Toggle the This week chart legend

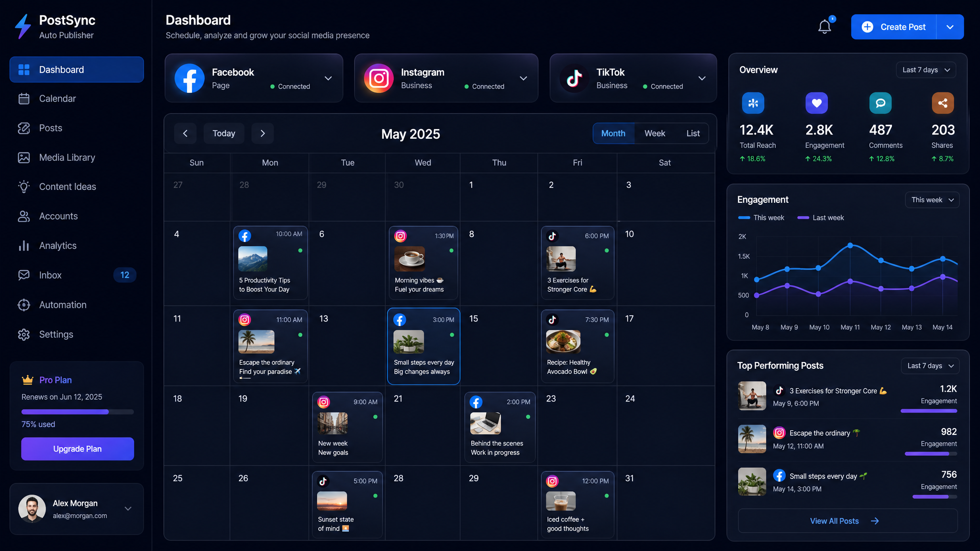761,218
